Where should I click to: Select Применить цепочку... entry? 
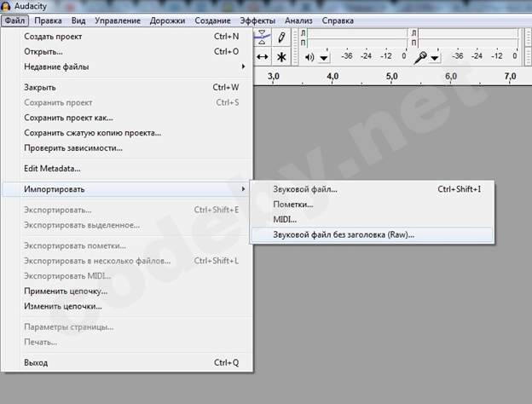(x=63, y=291)
